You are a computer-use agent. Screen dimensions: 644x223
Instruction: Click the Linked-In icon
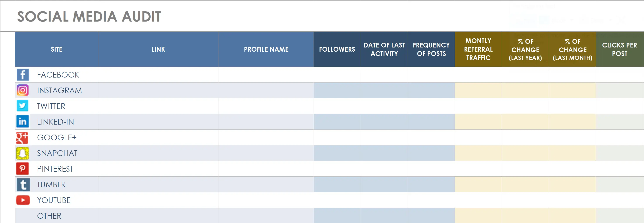23,122
